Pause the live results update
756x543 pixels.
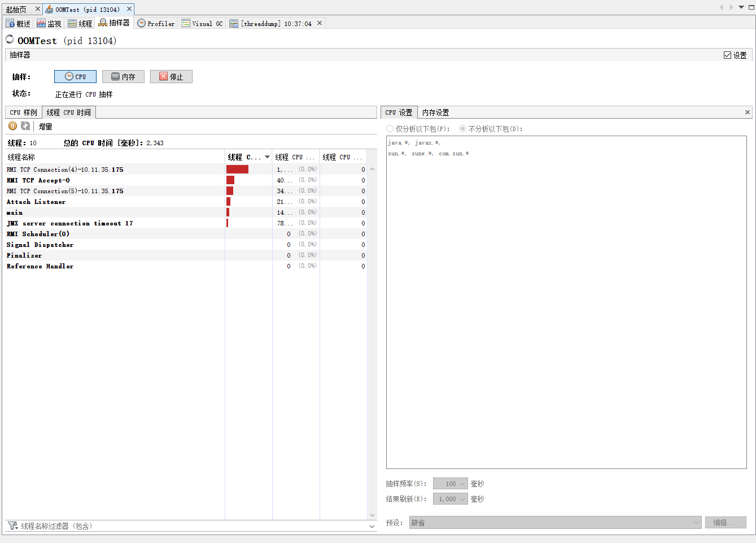click(x=12, y=126)
